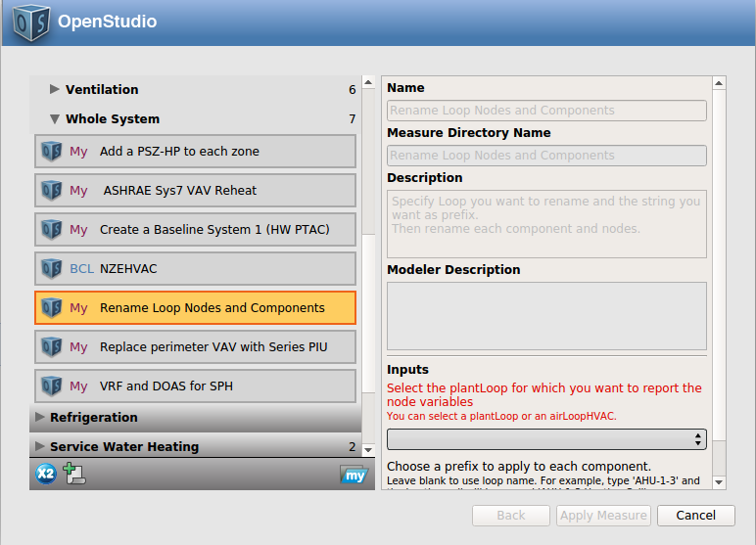Click the X2 duplicate measure icon
This screenshot has width=756, height=545.
pos(46,474)
